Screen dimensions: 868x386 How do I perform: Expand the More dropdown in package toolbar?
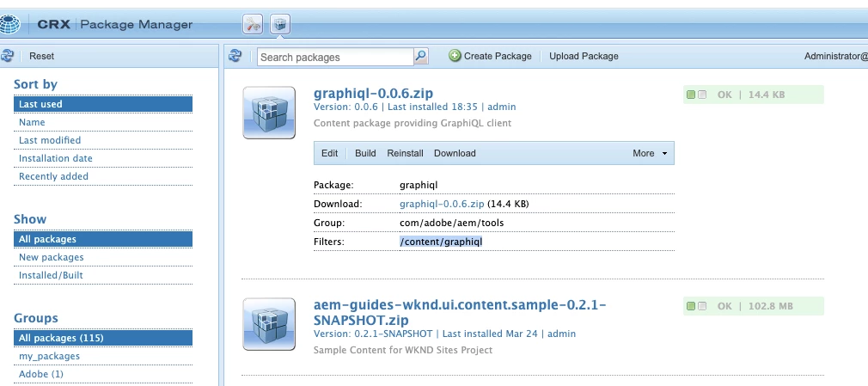pyautogui.click(x=650, y=153)
